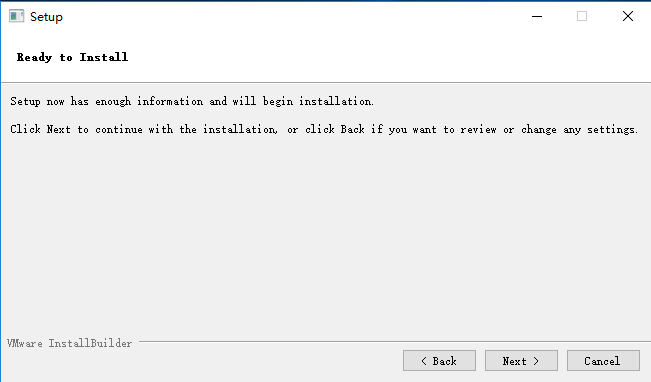Viewport: 651px width, 382px height.
Task: Click the VMware InstallBuilder label
Action: 69,343
